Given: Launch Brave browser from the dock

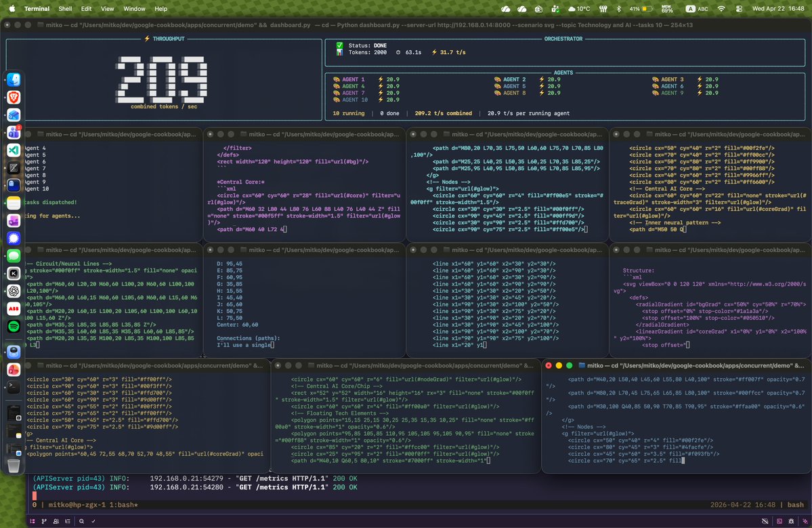Looking at the screenshot, I should [14, 98].
